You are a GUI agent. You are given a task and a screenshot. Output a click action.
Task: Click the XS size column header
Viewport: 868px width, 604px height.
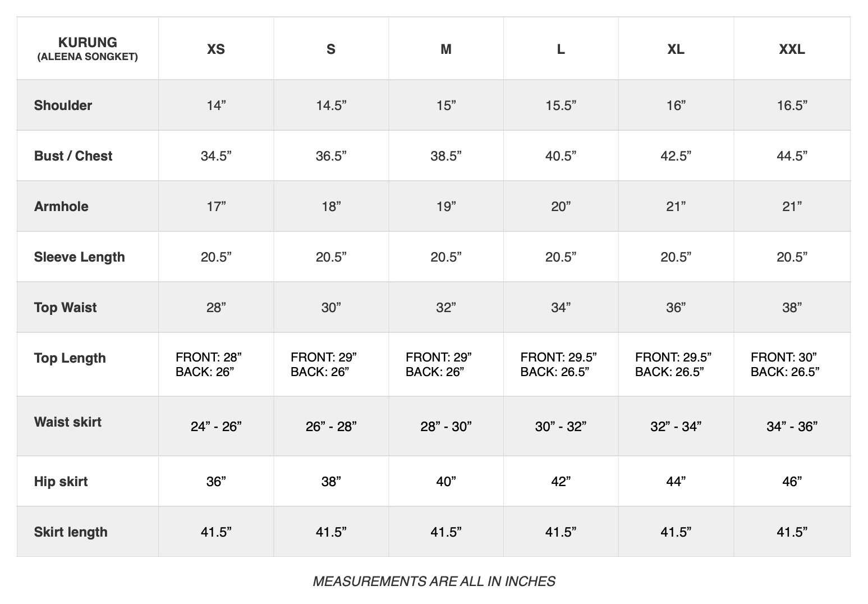tap(216, 49)
